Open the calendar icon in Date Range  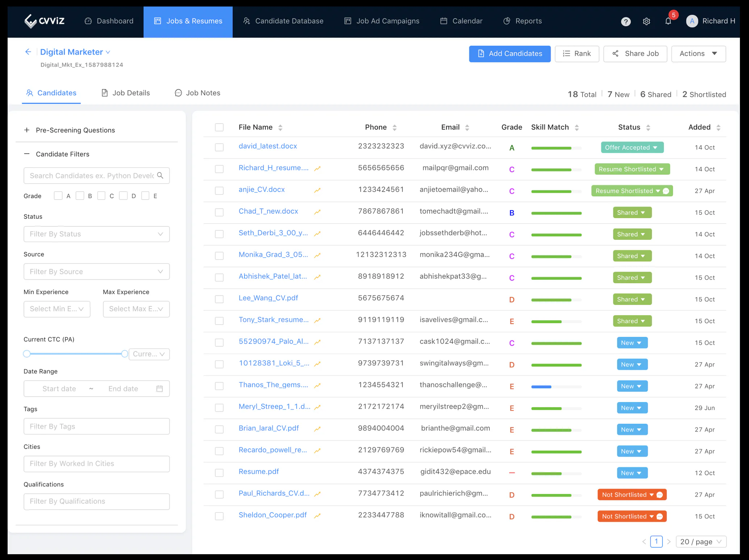tap(159, 389)
